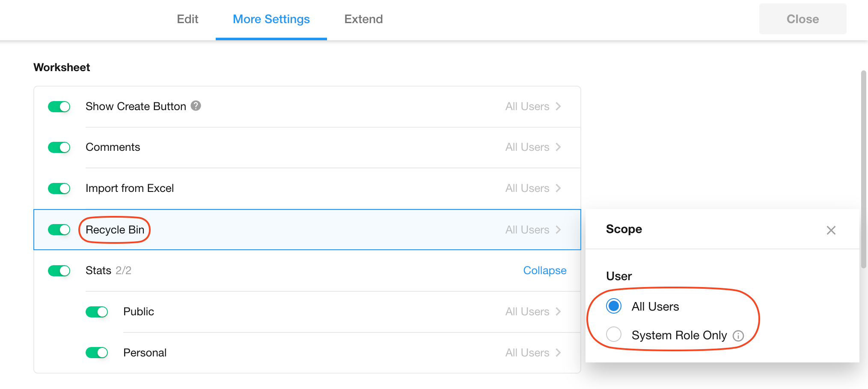Close the Scope panel with X icon
This screenshot has height=389, width=868.
831,230
